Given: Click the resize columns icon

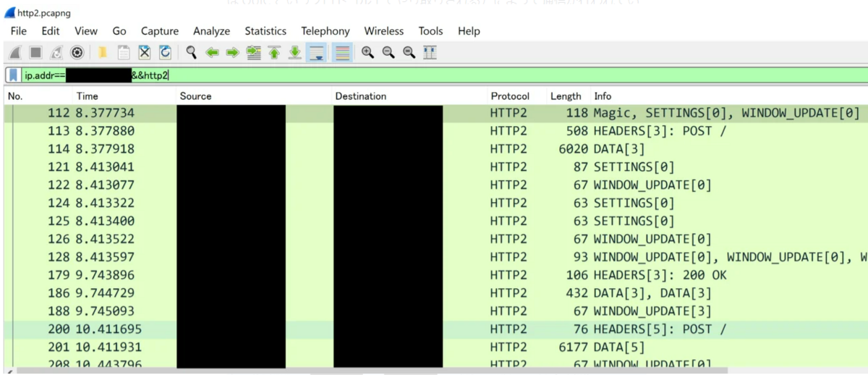Looking at the screenshot, I should click(x=430, y=52).
